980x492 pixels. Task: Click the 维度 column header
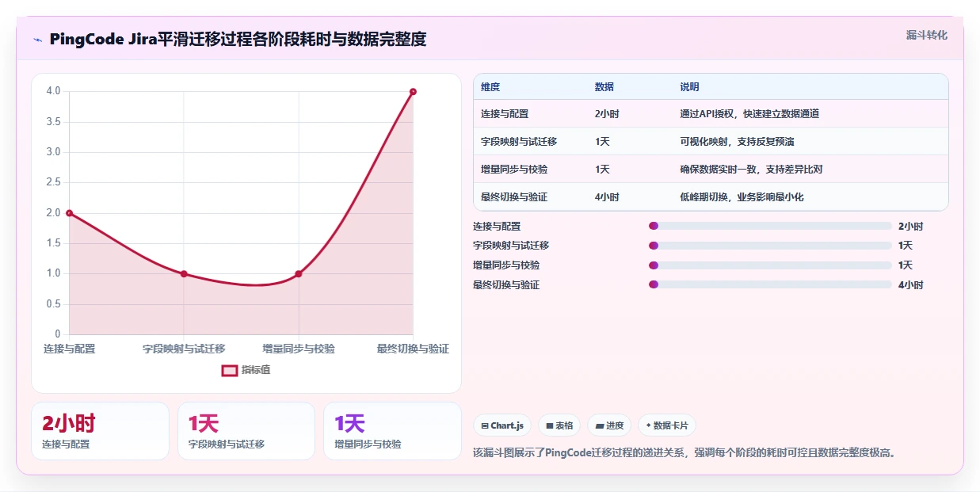point(490,87)
